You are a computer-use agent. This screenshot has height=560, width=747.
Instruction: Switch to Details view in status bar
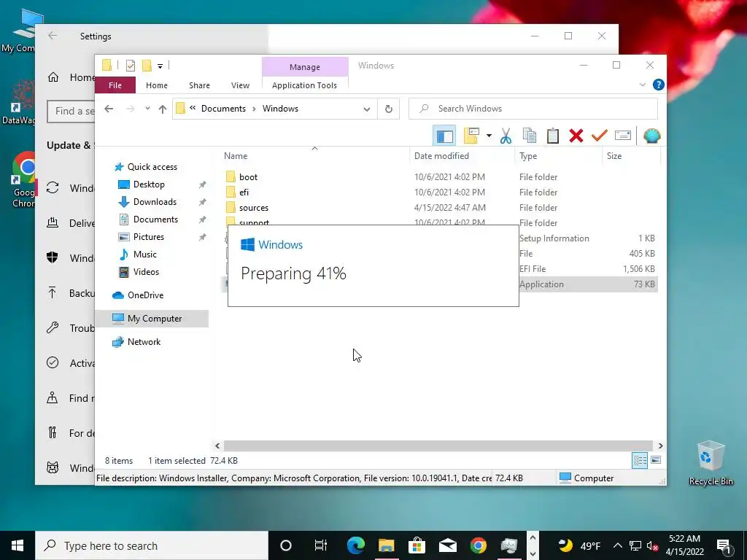pyautogui.click(x=640, y=460)
